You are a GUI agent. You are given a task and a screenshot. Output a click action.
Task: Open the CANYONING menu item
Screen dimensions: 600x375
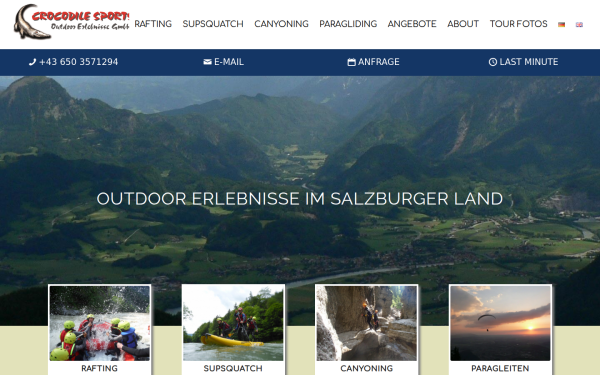pyautogui.click(x=281, y=24)
